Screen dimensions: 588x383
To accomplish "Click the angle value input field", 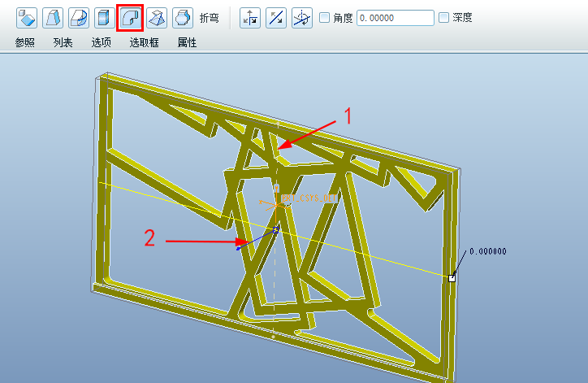I will [x=395, y=18].
